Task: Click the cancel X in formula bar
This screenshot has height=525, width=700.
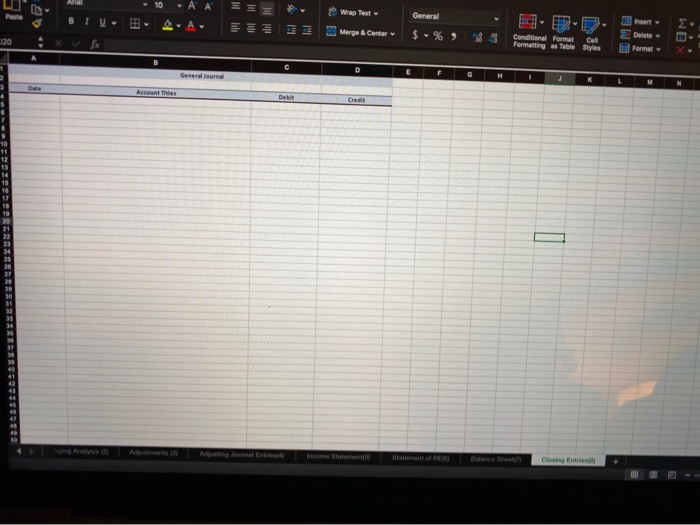Action: click(x=58, y=43)
